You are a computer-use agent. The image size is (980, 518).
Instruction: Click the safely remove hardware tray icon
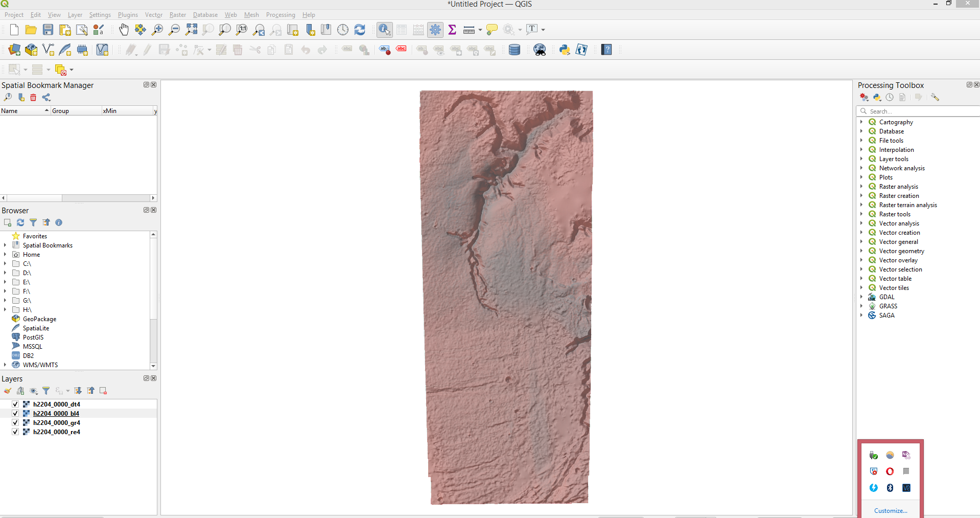pos(874,455)
